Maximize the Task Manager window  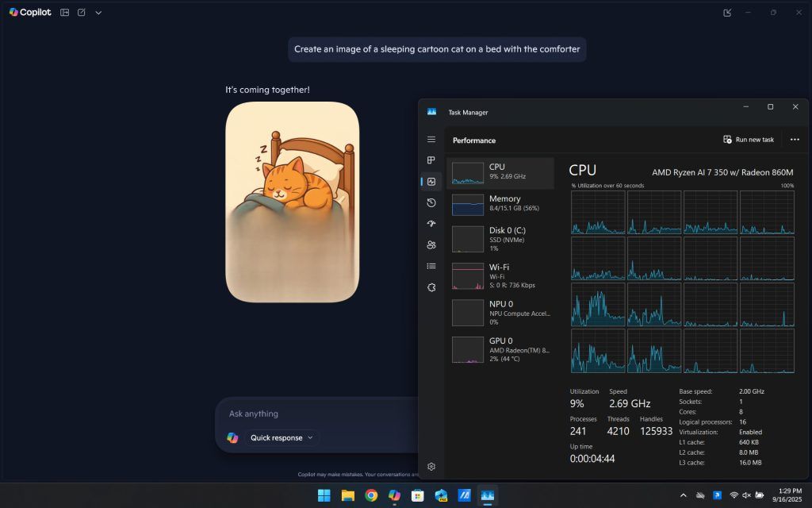[771, 107]
